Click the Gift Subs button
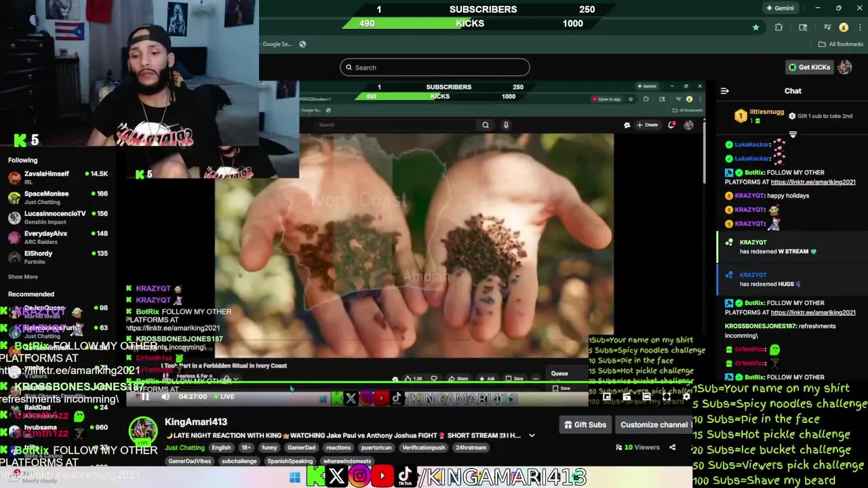 point(585,425)
